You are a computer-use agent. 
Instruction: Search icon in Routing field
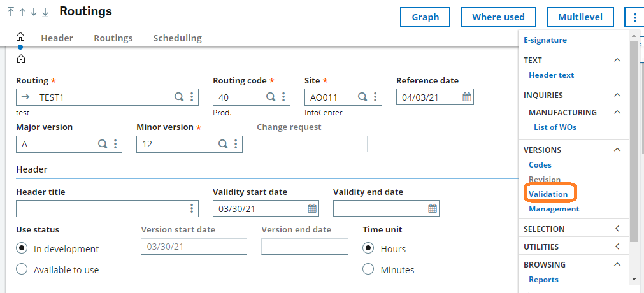179,97
